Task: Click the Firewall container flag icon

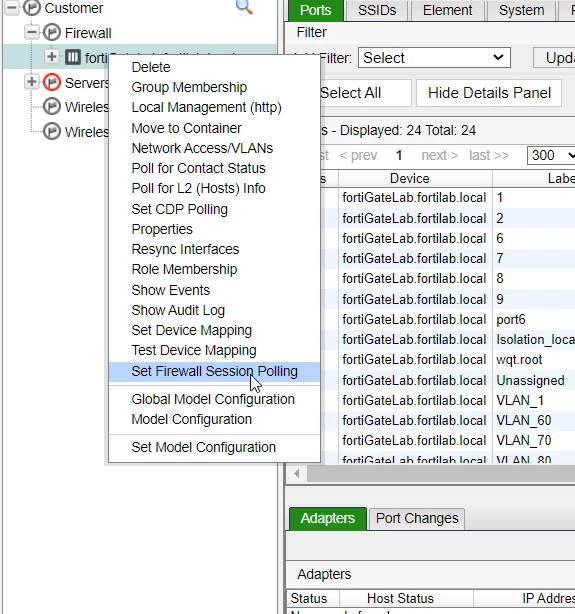Action: point(52,33)
